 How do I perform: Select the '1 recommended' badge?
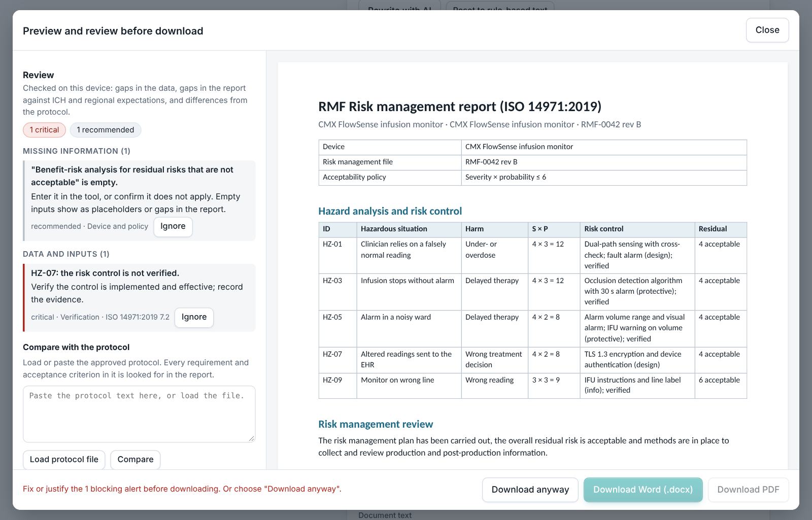pos(106,130)
